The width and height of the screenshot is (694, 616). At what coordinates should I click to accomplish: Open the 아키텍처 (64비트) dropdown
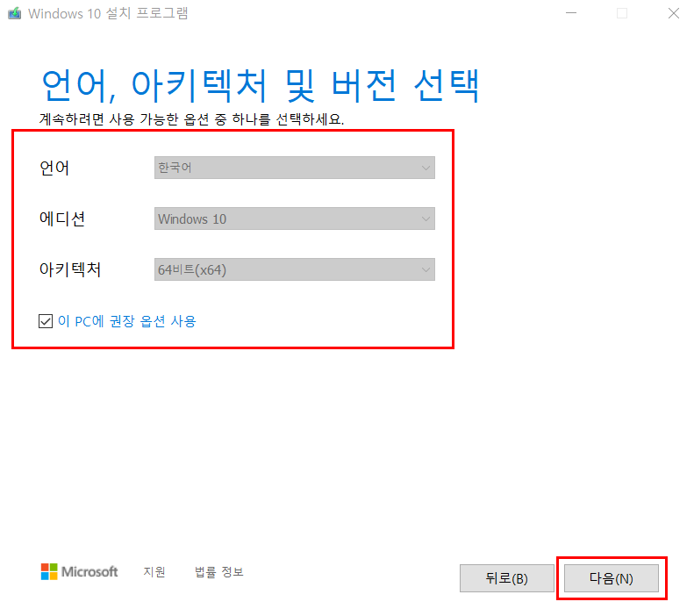tap(294, 269)
